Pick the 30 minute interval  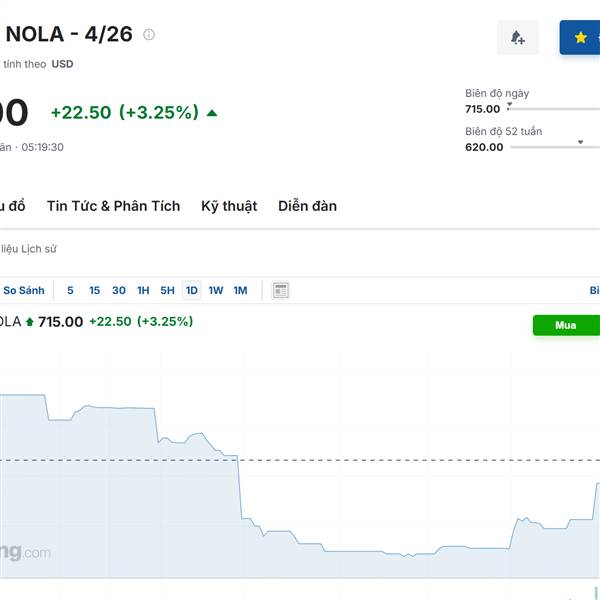click(x=119, y=291)
